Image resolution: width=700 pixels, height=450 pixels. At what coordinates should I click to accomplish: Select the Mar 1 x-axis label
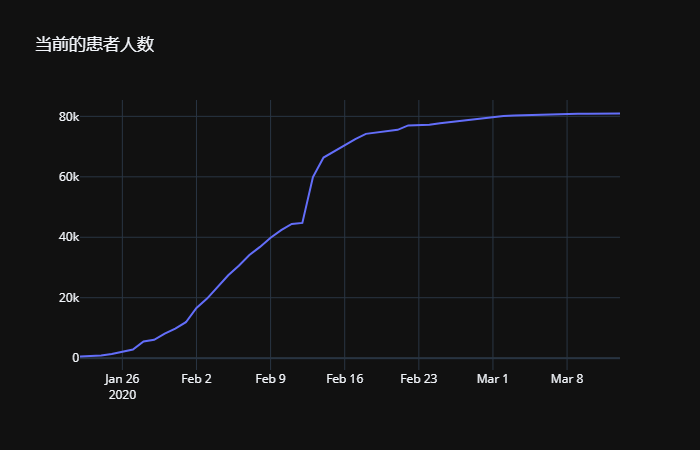(x=492, y=379)
